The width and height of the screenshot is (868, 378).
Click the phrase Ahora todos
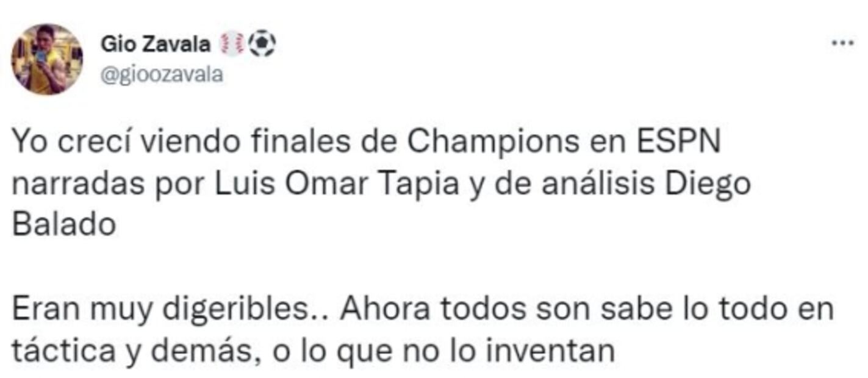(x=429, y=310)
